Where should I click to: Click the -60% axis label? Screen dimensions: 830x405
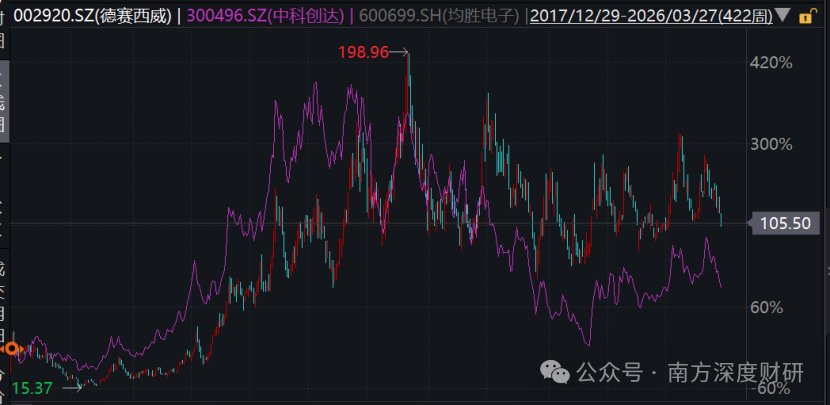pyautogui.click(x=771, y=387)
